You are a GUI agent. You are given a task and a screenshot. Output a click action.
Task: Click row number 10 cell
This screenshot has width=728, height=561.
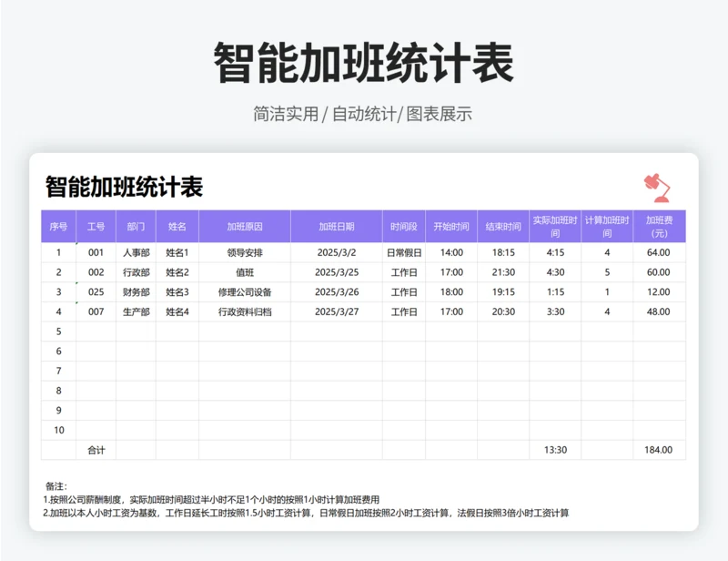coord(58,430)
